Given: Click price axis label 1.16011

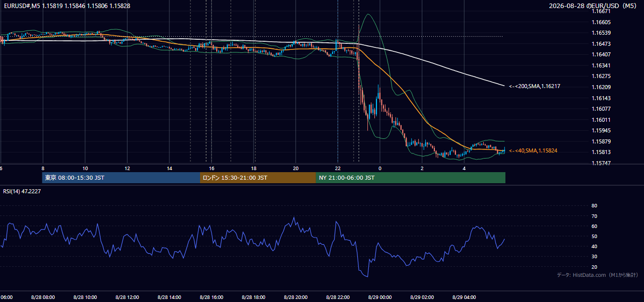Looking at the screenshot, I should point(601,120).
